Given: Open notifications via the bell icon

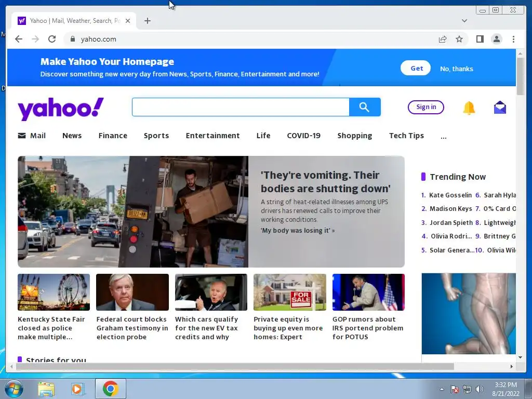Looking at the screenshot, I should coord(469,108).
